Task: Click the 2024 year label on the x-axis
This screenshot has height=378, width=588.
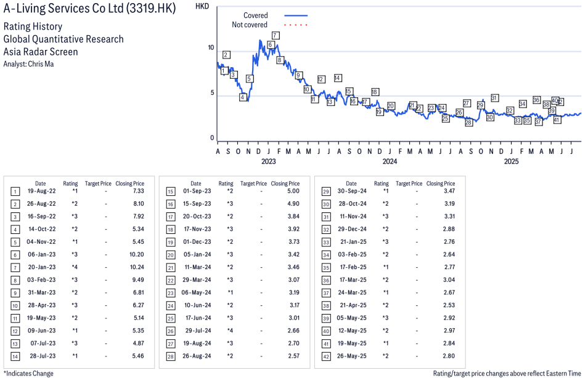Action: coord(390,161)
